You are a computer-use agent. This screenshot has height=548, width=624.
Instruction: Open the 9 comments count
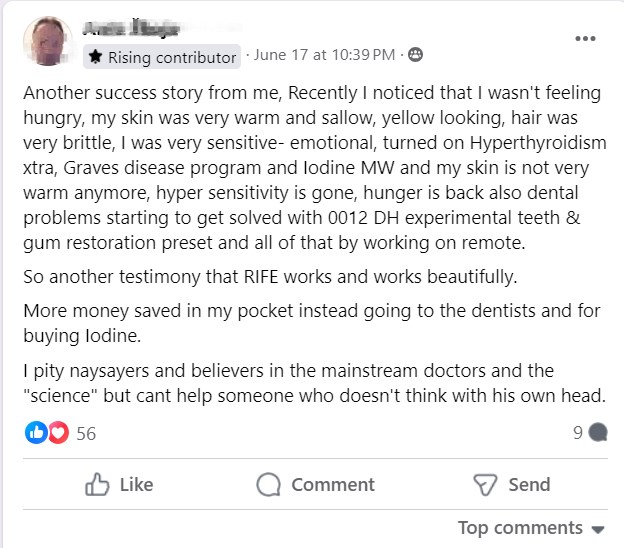point(578,433)
